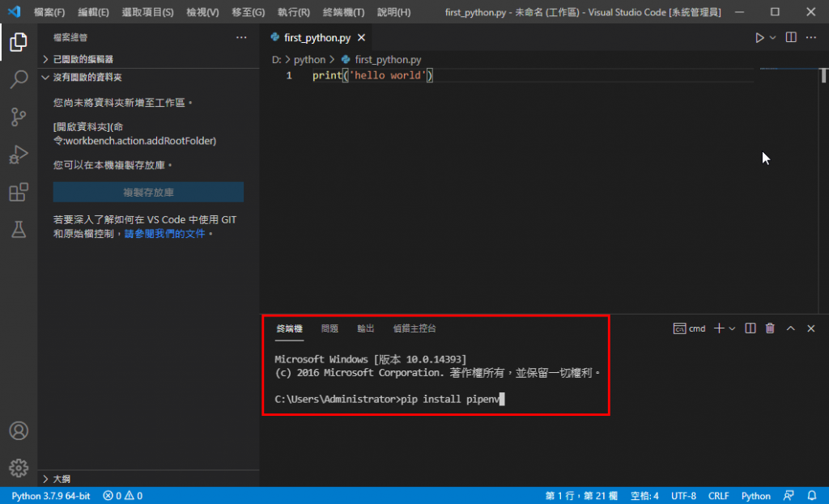The height and width of the screenshot is (504, 829).
Task: Open the Explorer view in activity bar
Action: point(19,42)
